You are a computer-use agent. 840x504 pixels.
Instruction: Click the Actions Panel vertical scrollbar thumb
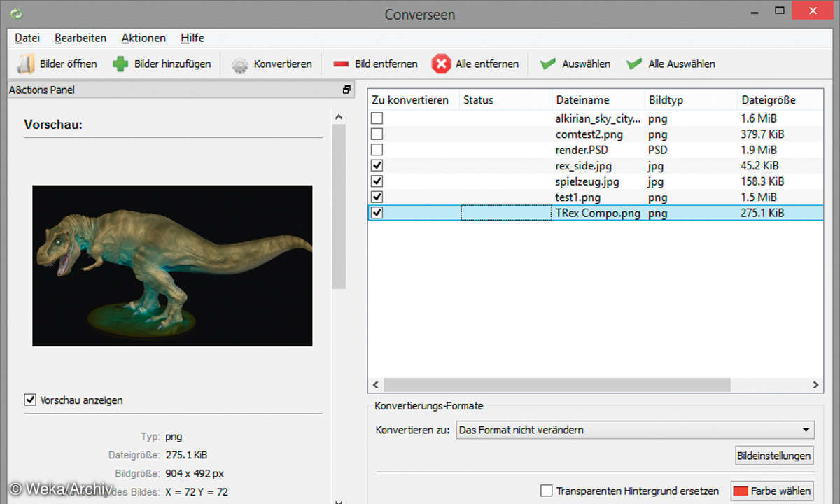339,208
